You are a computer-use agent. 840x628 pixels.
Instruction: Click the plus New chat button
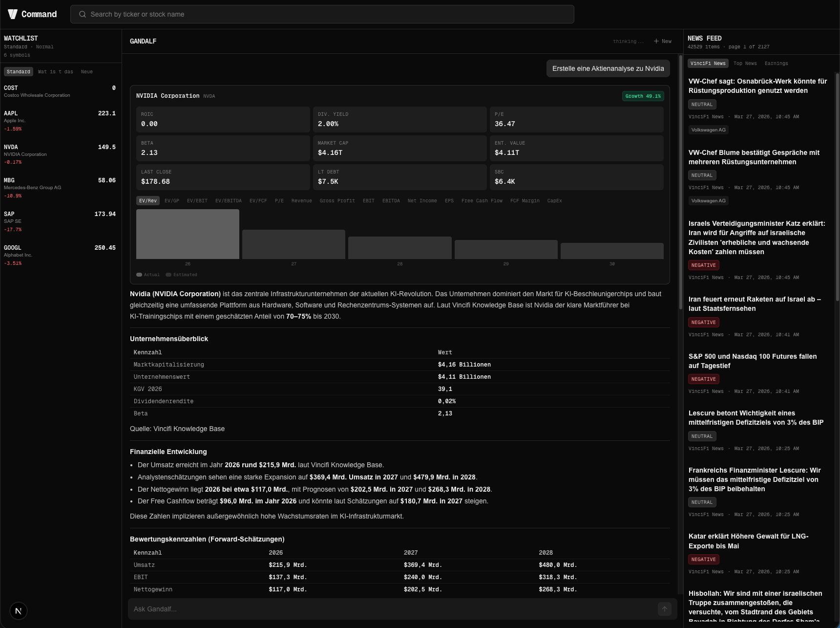[663, 42]
